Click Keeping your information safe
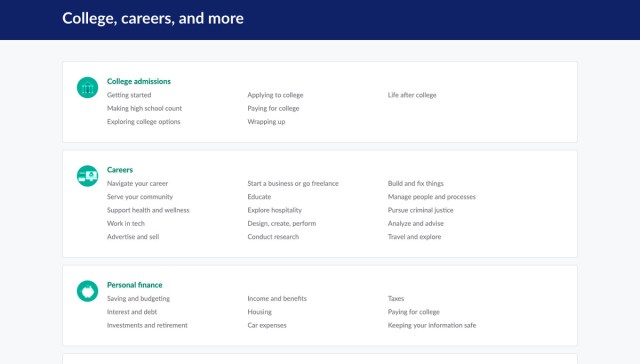This screenshot has width=640, height=364. (432, 325)
